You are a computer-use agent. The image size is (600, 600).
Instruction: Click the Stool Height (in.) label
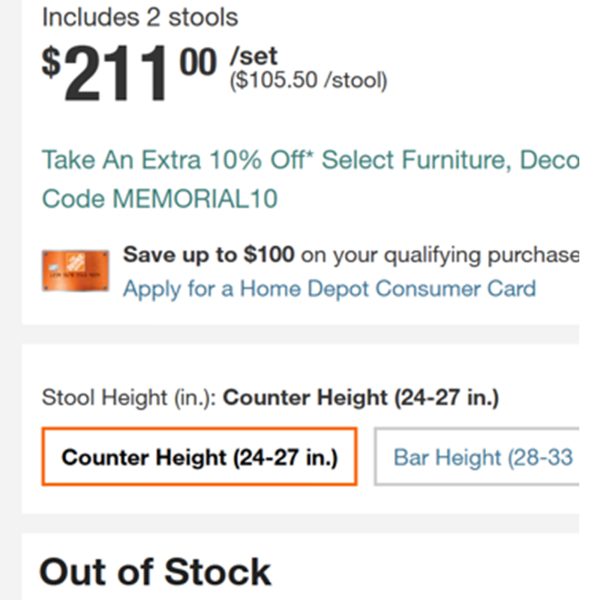pos(129,398)
